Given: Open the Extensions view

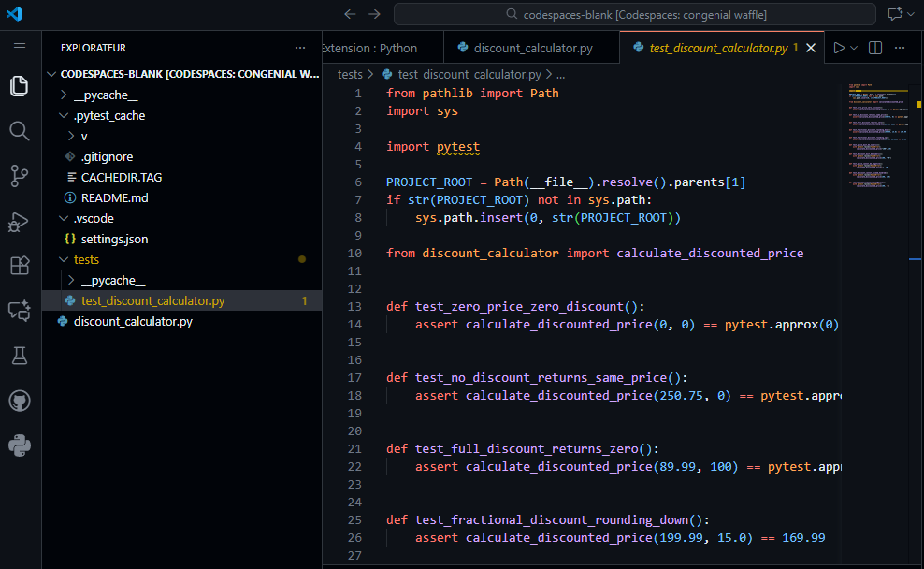Looking at the screenshot, I should tap(19, 266).
